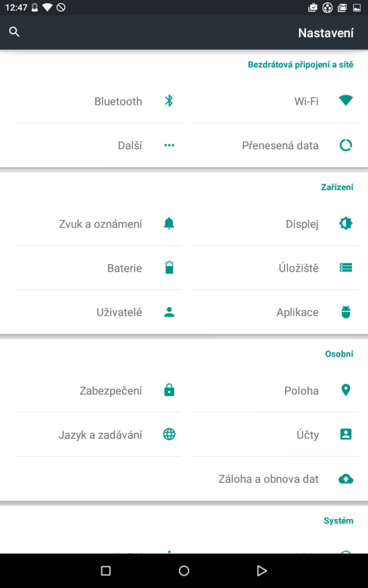Image resolution: width=368 pixels, height=588 pixels.
Task: Tap the triangle back navigation button
Action: click(x=262, y=571)
